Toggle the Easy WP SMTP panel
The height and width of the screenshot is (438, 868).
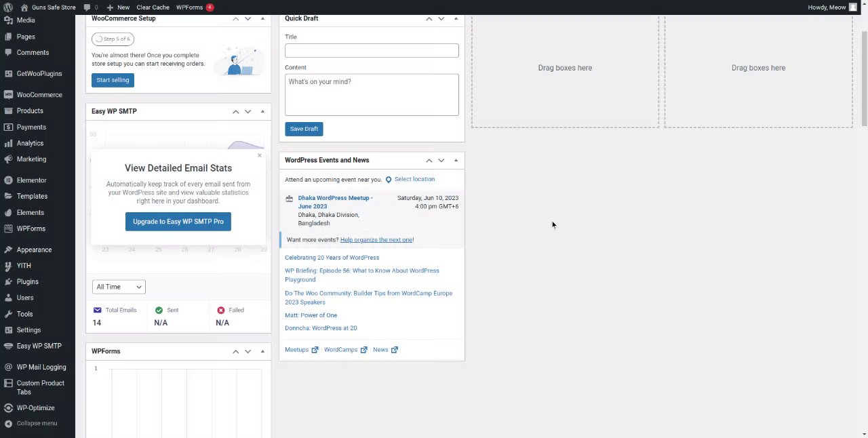tap(262, 111)
